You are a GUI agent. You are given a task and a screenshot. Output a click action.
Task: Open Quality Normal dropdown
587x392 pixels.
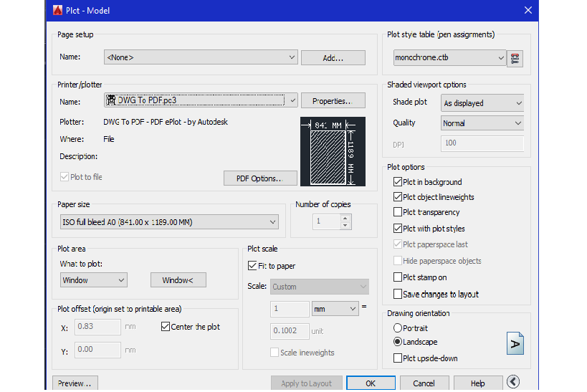(x=482, y=123)
